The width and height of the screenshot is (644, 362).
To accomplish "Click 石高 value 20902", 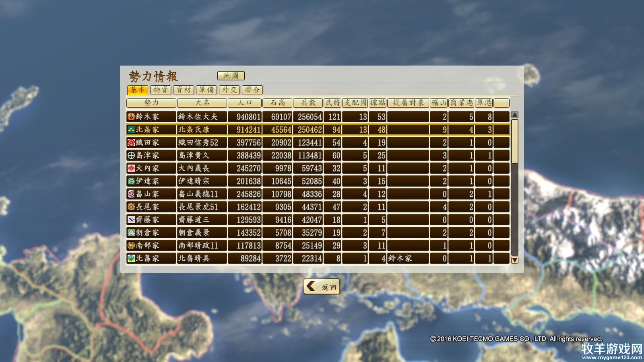I will [281, 142].
